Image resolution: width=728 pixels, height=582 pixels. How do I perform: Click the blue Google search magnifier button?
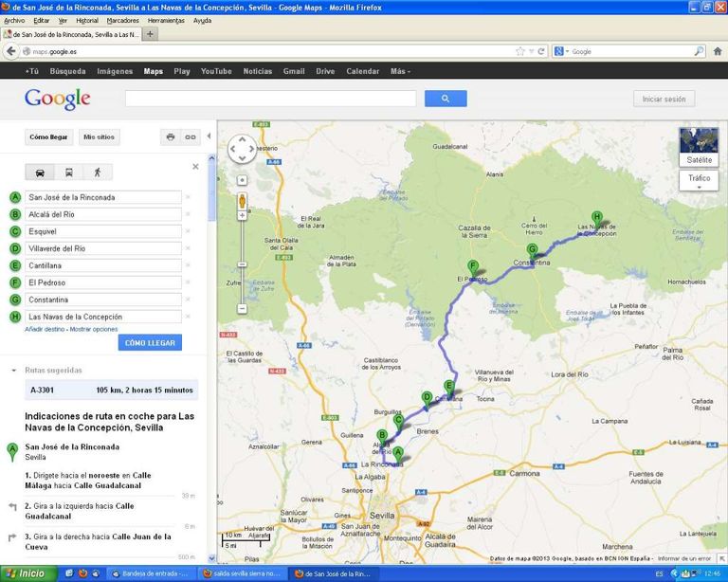(x=446, y=99)
